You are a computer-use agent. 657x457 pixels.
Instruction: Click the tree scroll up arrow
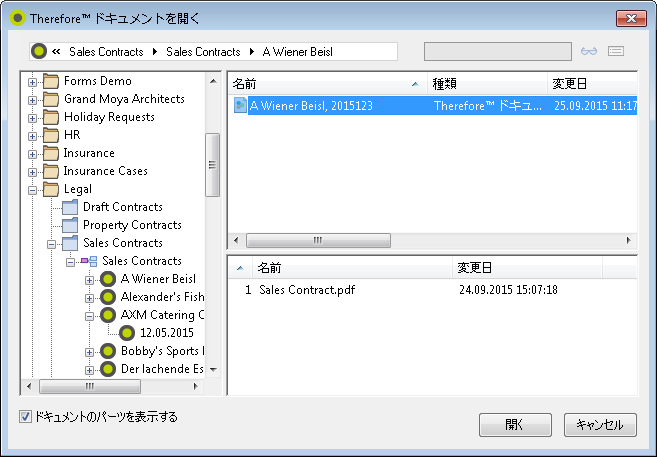click(x=213, y=81)
